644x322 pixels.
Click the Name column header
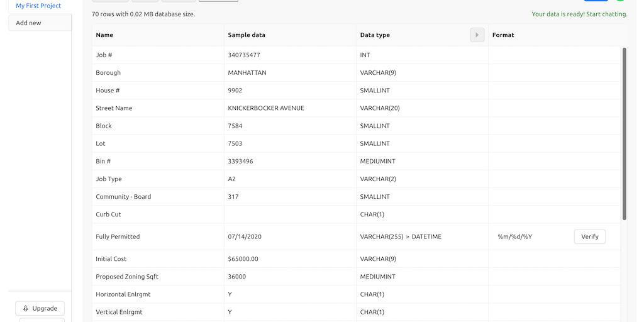pyautogui.click(x=104, y=35)
